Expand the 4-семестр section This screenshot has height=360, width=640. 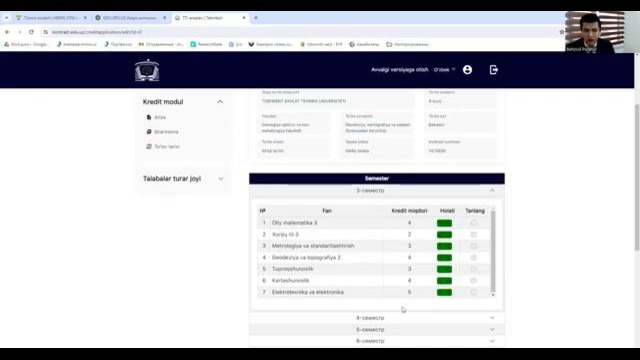(x=377, y=318)
